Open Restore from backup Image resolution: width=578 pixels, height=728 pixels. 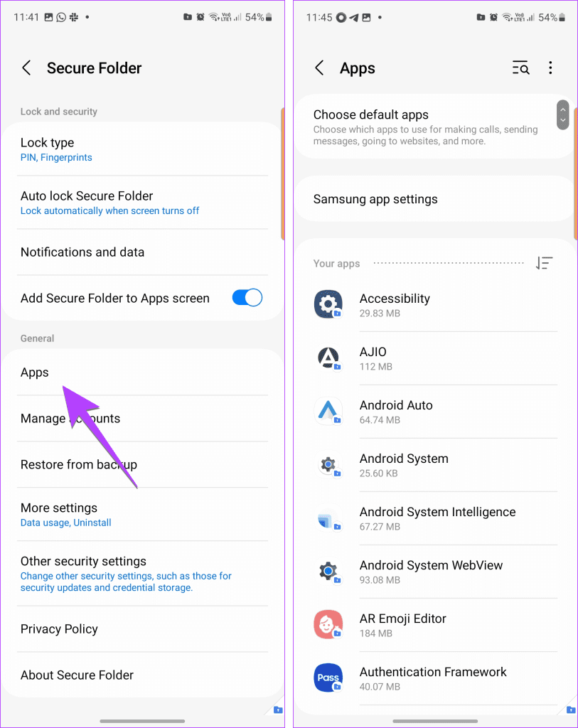coord(78,464)
